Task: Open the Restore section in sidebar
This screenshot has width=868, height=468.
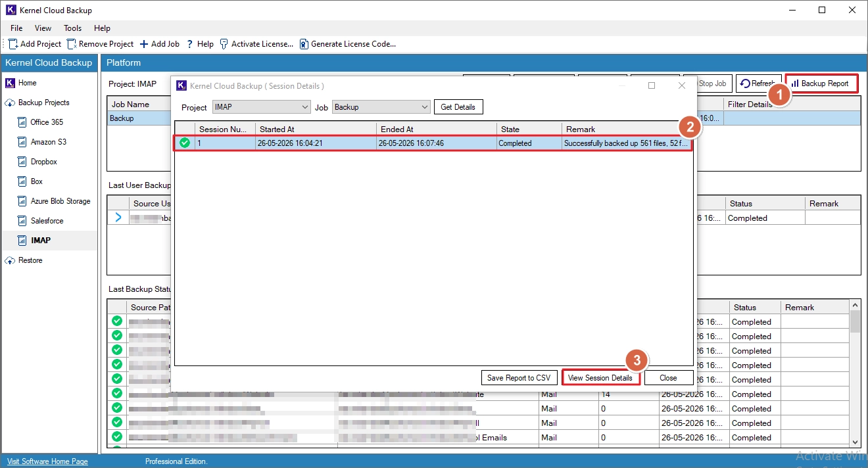Action: tap(30, 260)
